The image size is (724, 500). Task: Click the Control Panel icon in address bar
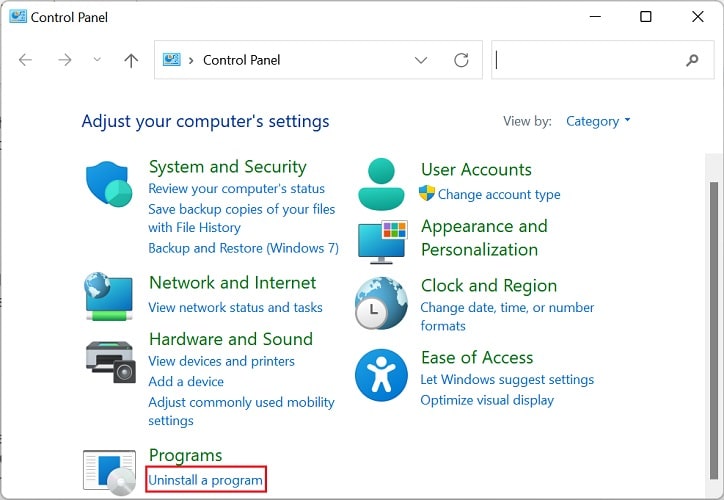click(x=171, y=60)
